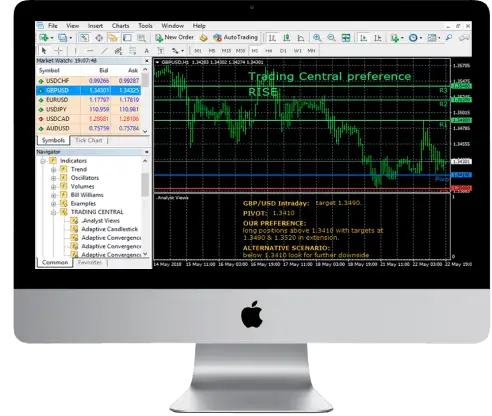Screen dimensions: 492x416
Task: Switch to Candlesticks chart icon
Action: 286,38
